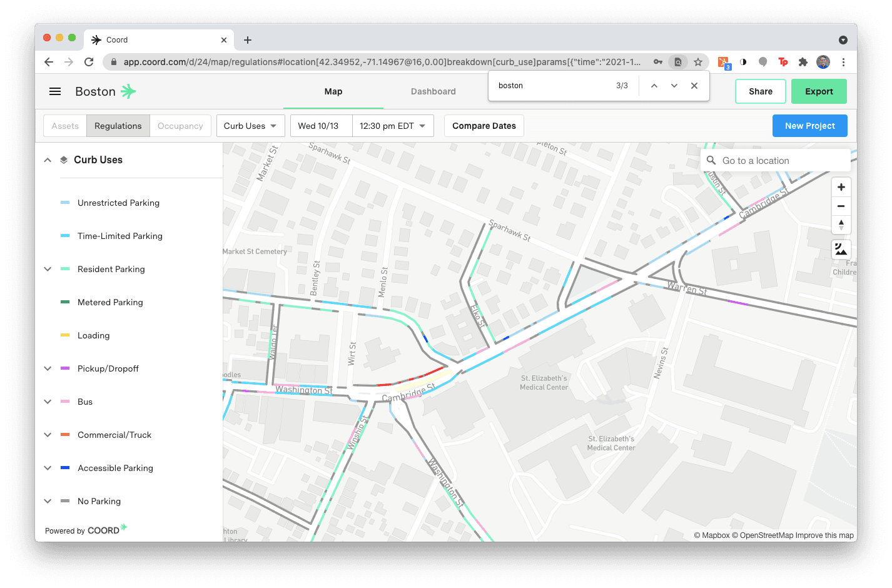This screenshot has height=588, width=892.
Task: Click the green Export button
Action: click(x=819, y=91)
